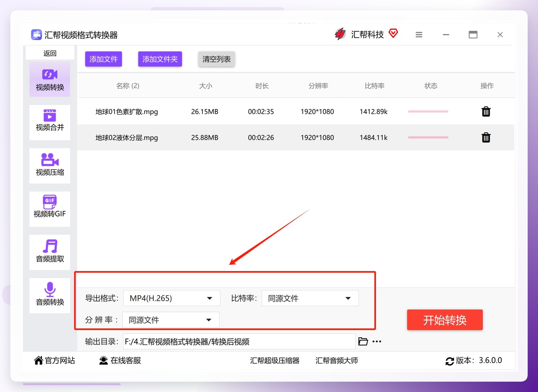
Task: Open the 音频转换 sidebar tool
Action: (50, 295)
